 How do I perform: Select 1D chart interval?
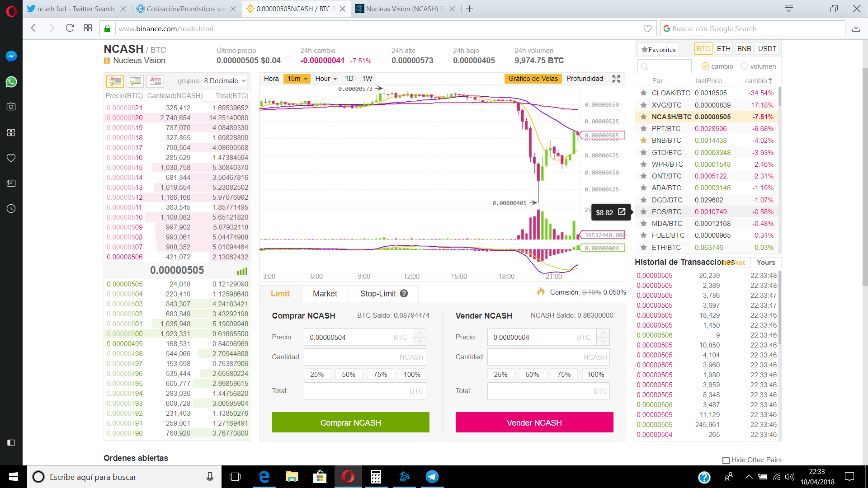point(349,79)
